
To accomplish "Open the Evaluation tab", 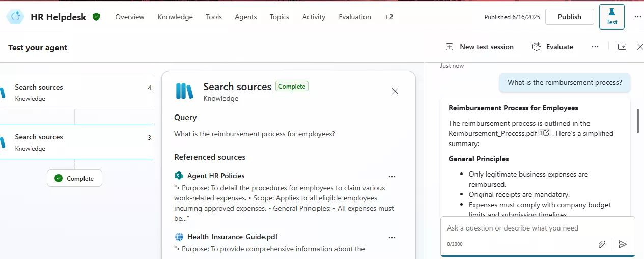I will click(x=355, y=17).
